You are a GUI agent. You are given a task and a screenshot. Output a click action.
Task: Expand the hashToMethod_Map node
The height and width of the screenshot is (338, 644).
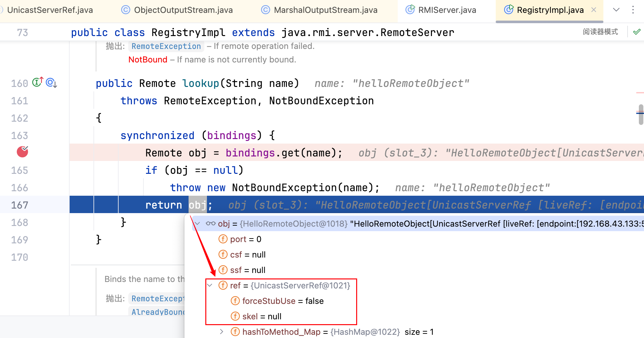click(x=221, y=332)
